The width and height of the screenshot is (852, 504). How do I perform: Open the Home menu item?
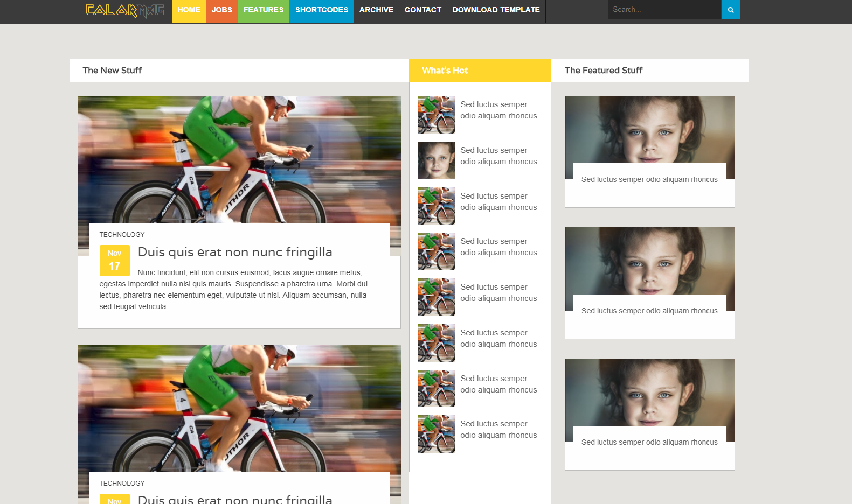coord(189,10)
